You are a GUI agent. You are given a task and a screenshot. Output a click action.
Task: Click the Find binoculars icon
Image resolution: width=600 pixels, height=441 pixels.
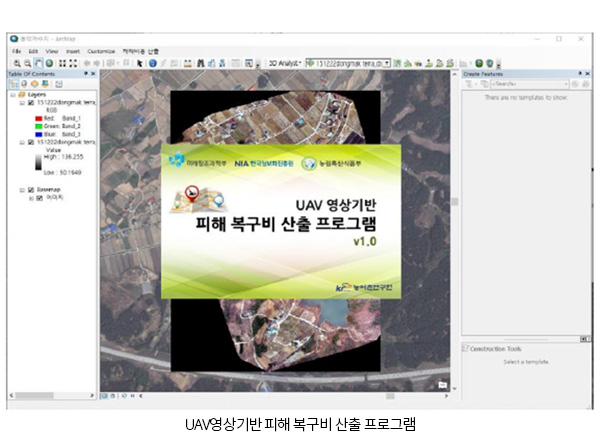(200, 62)
